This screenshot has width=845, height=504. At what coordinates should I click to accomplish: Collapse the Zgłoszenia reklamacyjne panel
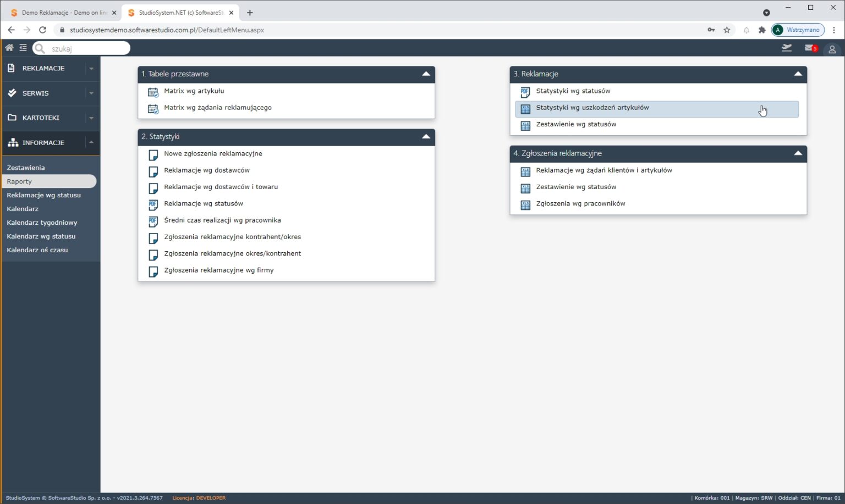(798, 153)
